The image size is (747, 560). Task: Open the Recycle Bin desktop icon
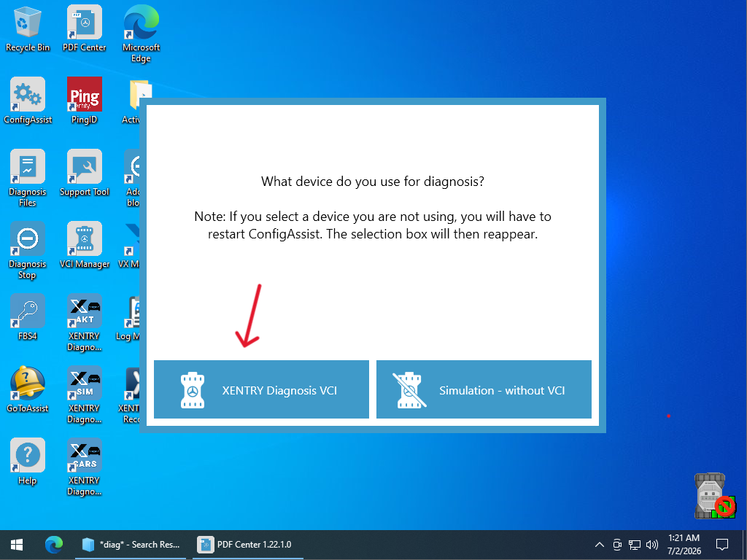point(27,28)
